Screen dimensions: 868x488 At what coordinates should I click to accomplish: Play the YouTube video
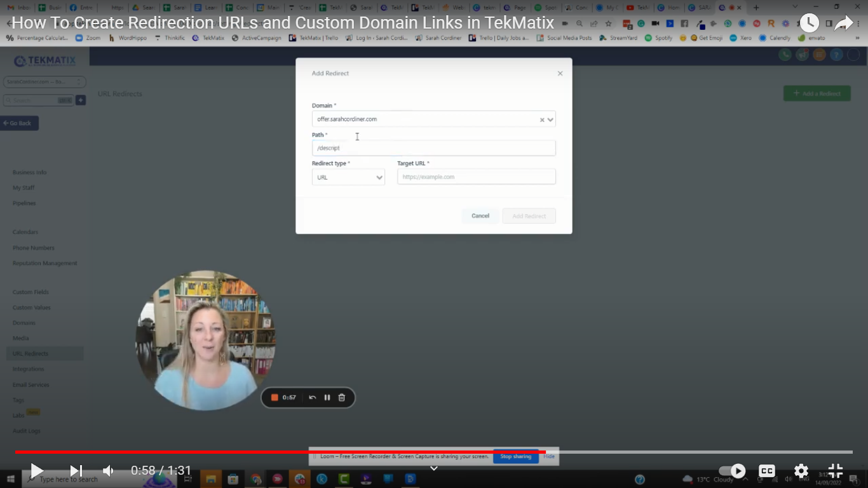pyautogui.click(x=36, y=471)
